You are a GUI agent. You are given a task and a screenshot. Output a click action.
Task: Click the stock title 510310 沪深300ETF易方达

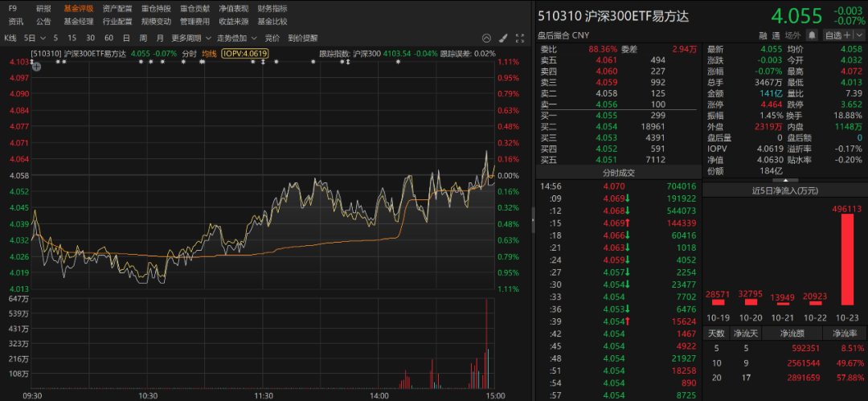coord(613,16)
